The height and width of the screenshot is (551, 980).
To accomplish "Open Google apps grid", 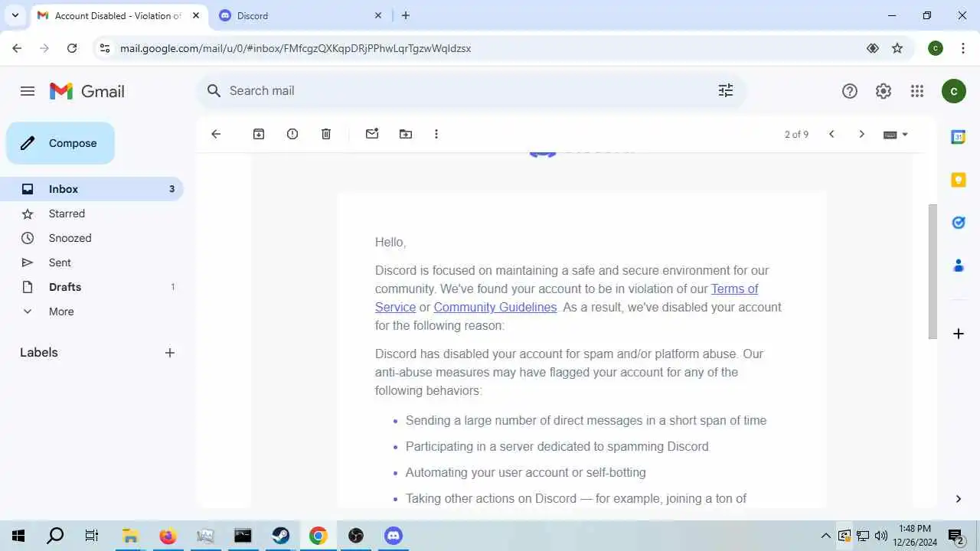I will (x=917, y=91).
